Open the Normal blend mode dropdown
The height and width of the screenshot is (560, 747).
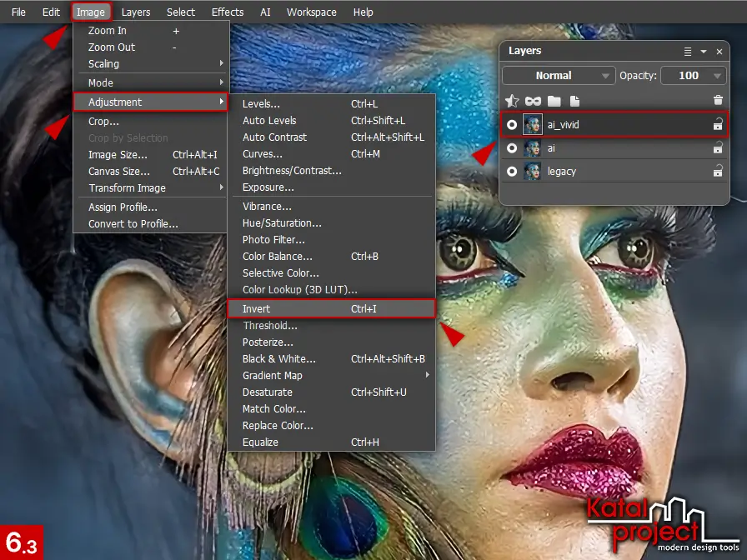point(559,76)
